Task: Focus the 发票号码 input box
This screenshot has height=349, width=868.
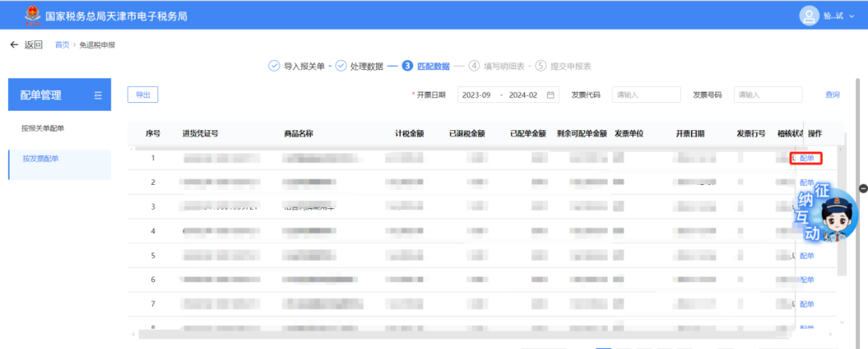Action: point(768,95)
